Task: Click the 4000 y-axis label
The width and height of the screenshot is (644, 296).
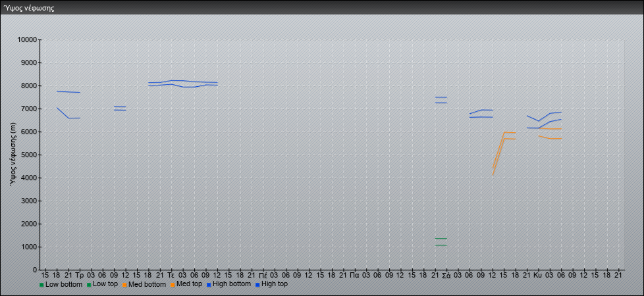Action: 29,178
